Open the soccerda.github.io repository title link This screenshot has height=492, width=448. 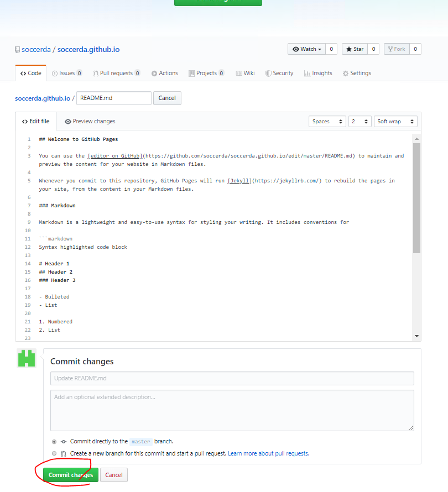click(88, 50)
